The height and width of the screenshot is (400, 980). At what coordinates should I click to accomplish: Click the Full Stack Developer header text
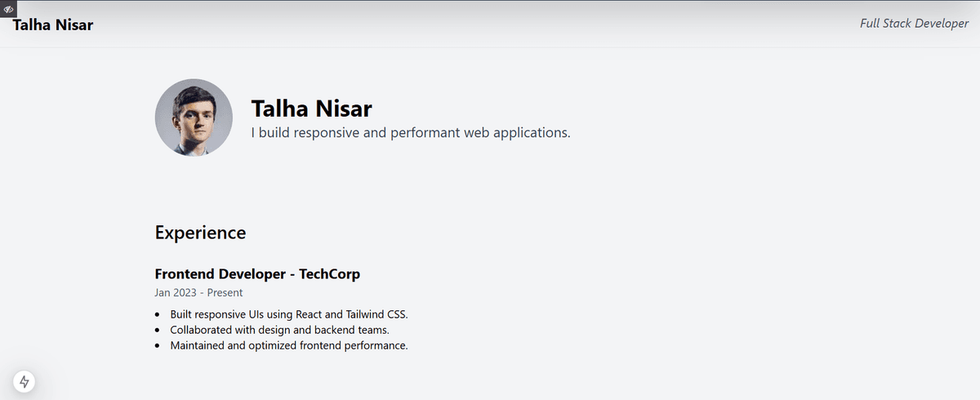[914, 24]
